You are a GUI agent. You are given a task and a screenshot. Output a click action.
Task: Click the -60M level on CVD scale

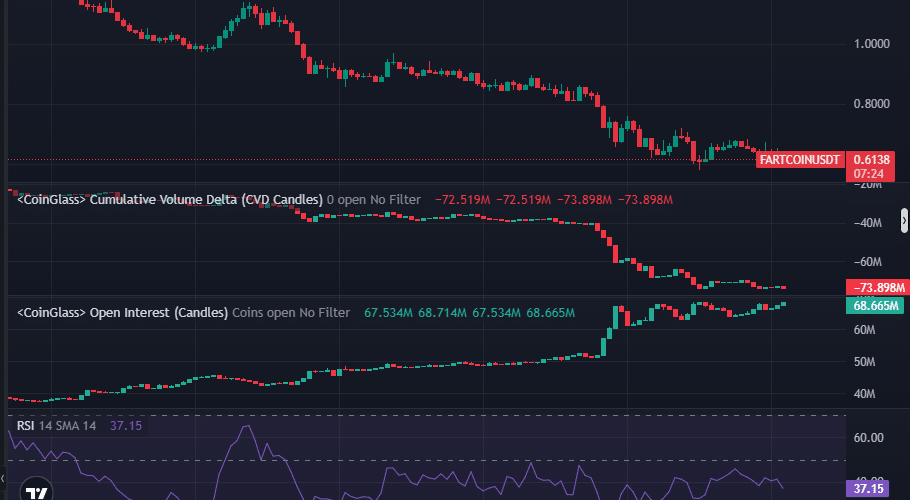(868, 262)
